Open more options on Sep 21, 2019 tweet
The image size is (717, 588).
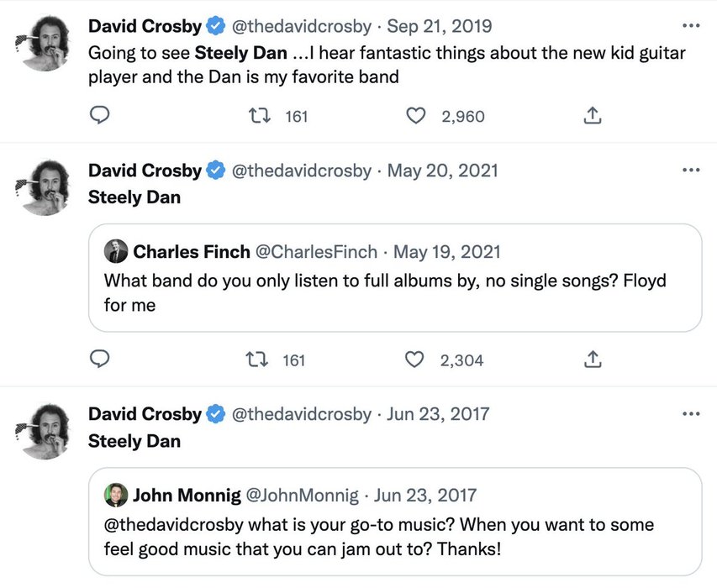(691, 26)
